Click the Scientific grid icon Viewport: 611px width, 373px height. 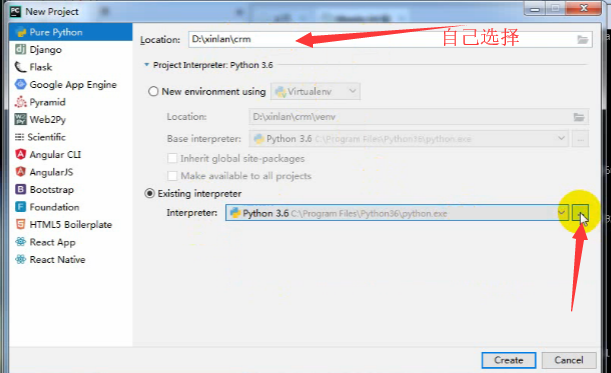pos(19,137)
